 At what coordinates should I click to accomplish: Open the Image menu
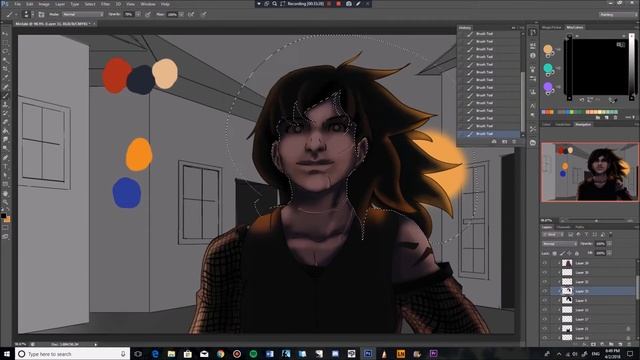44,4
